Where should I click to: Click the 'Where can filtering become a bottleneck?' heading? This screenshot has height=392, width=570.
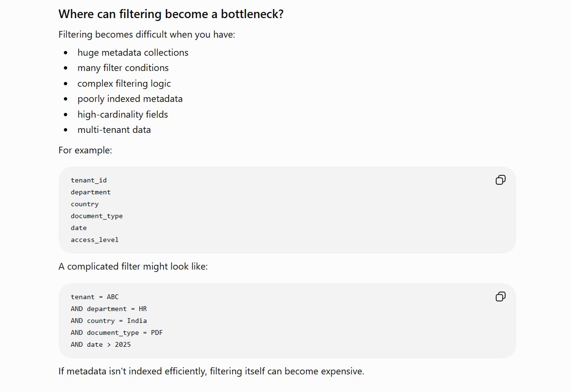171,14
